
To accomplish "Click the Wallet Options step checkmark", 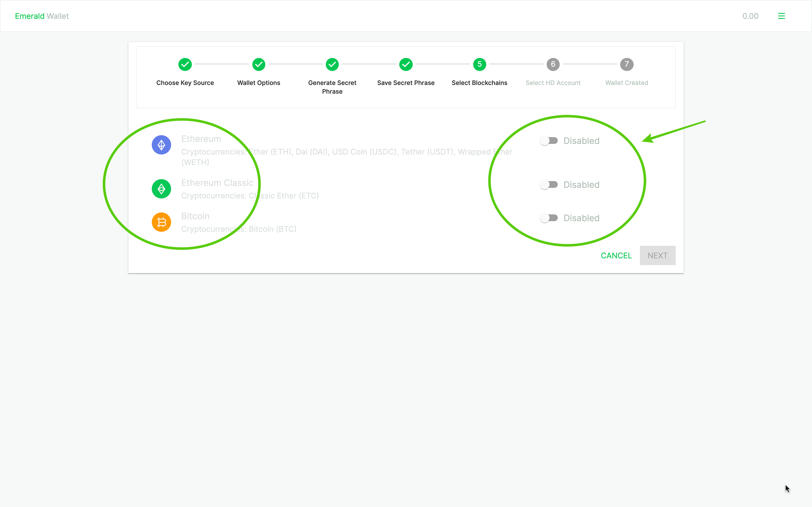I will point(258,64).
